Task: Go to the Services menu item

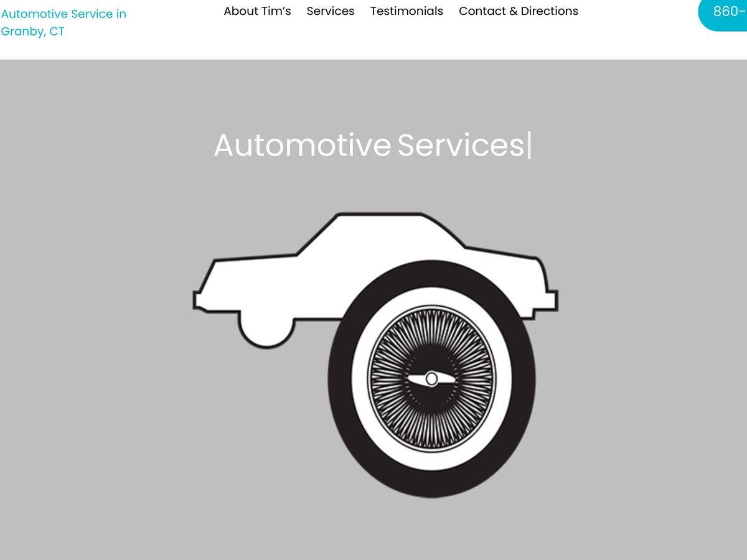Action: (x=331, y=11)
